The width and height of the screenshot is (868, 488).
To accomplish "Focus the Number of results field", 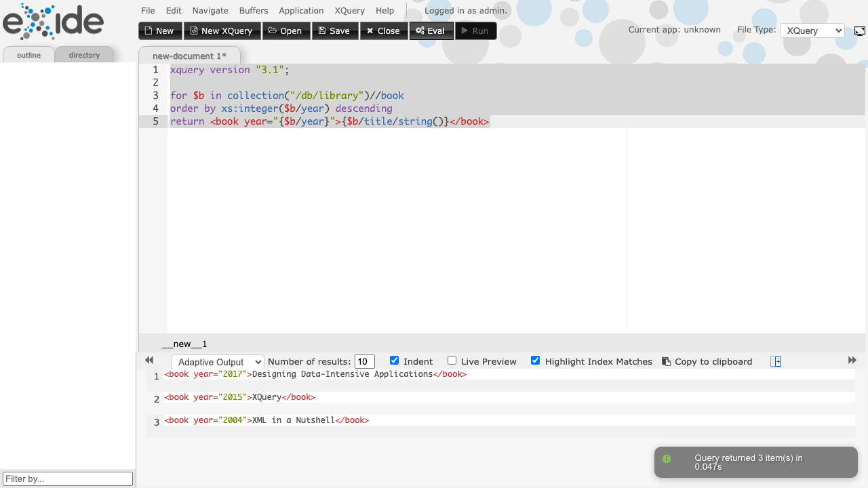I will 365,362.
